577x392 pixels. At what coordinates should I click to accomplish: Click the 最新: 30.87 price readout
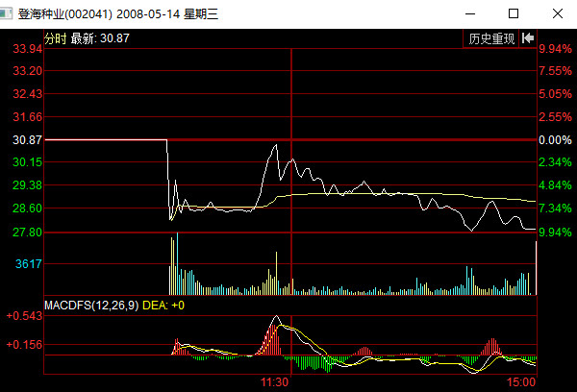pyautogui.click(x=101, y=38)
